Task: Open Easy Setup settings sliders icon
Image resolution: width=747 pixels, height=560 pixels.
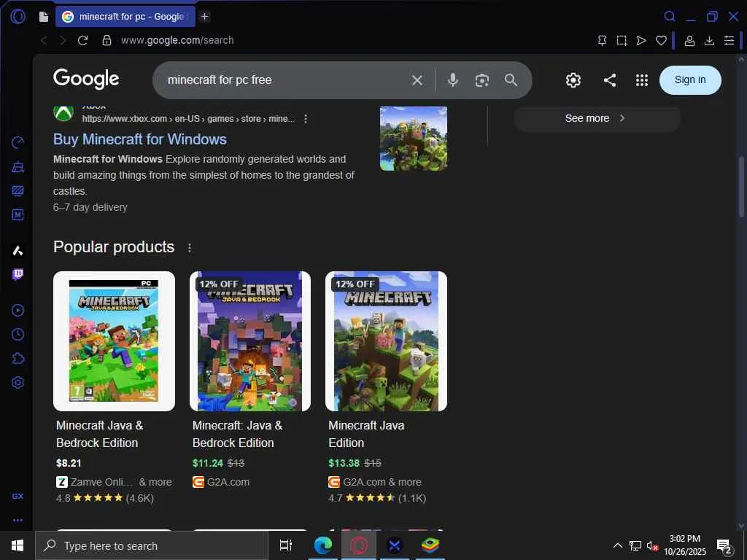Action: (729, 41)
